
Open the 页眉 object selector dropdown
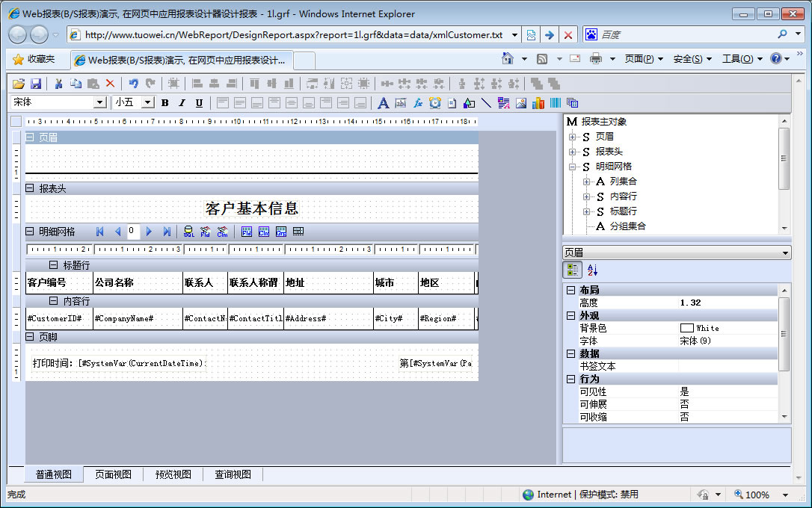(784, 253)
